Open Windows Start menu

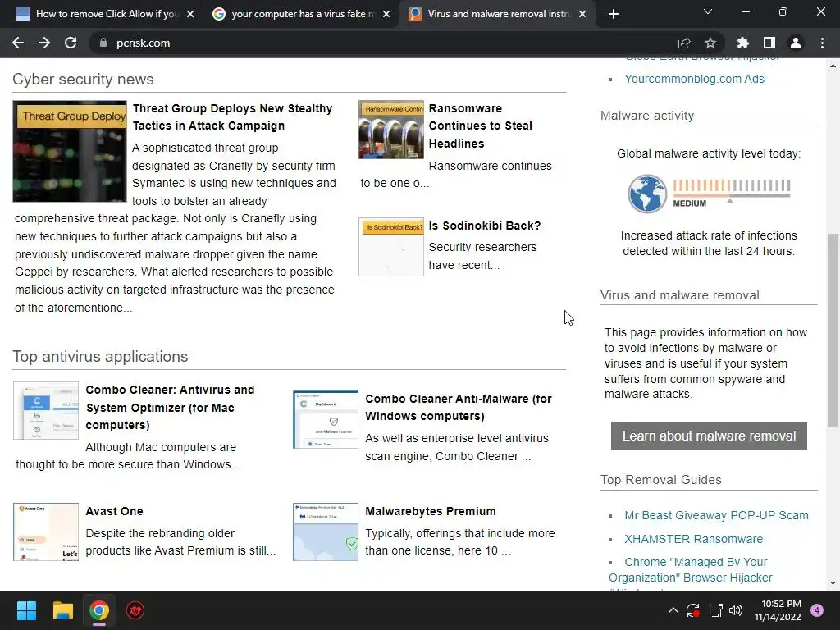point(26,610)
